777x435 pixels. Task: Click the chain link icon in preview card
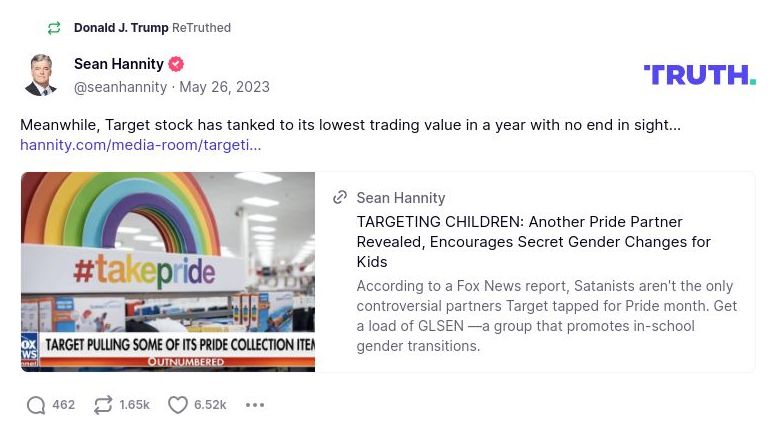pyautogui.click(x=340, y=198)
